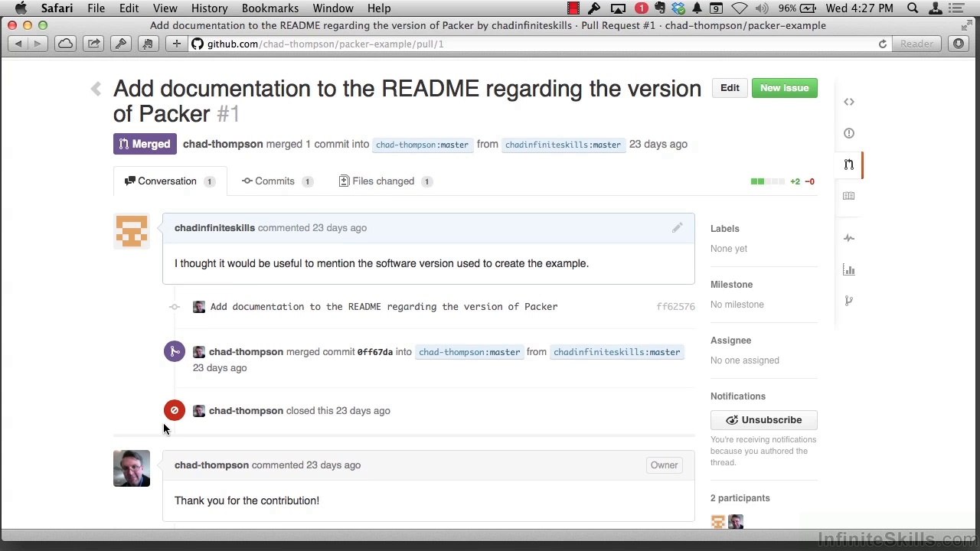
Task: Click the commit message link about Packer version
Action: (384, 307)
